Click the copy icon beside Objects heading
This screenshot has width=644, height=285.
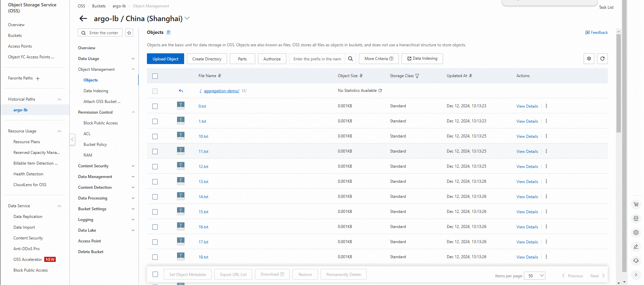(x=169, y=33)
